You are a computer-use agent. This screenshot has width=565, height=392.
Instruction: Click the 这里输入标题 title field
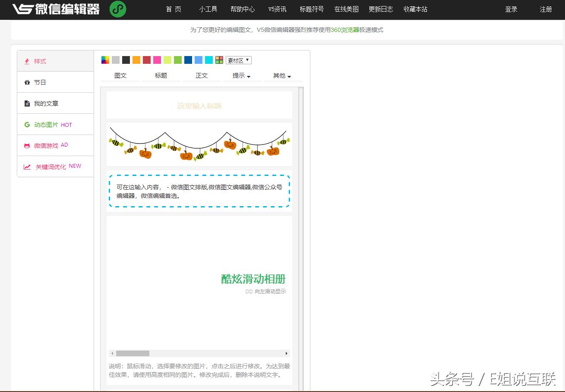pos(199,105)
